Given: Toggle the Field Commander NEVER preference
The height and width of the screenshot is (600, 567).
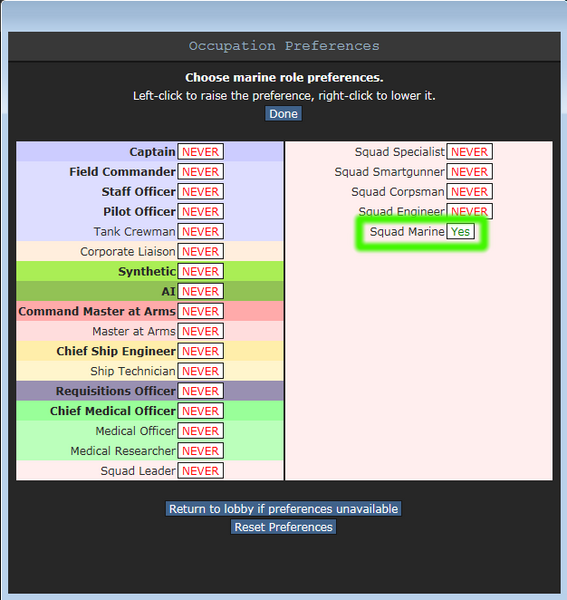Looking at the screenshot, I should point(200,172).
